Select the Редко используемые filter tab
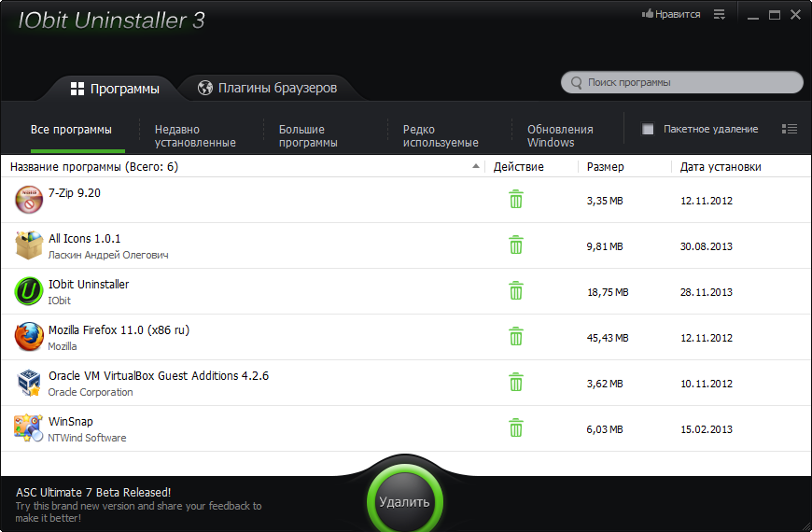Image resolution: width=812 pixels, height=532 pixels. pos(441,135)
